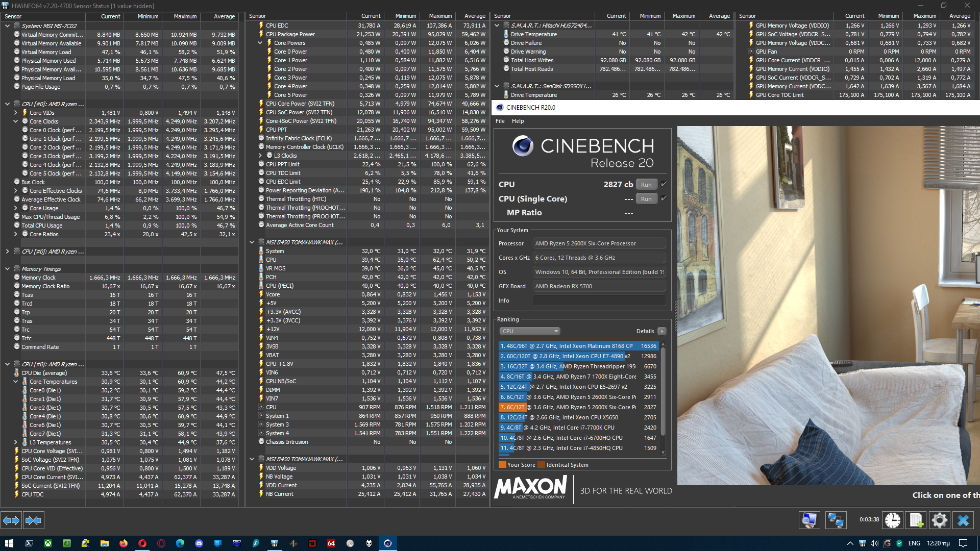980x551 pixels.
Task: Run the CPU multi-core benchmark
Action: [x=646, y=185]
